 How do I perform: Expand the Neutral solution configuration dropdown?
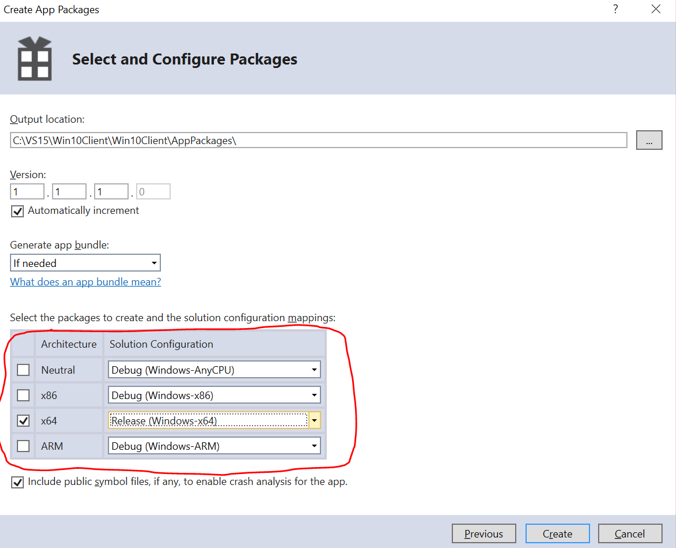tap(313, 370)
